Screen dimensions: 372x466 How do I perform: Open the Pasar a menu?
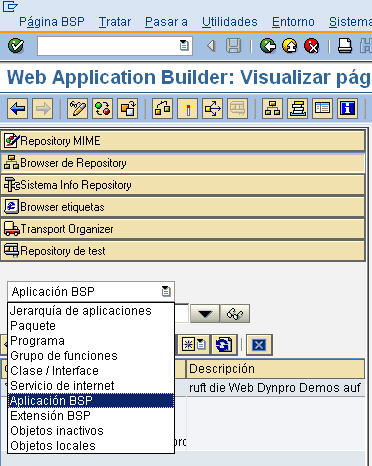(166, 22)
